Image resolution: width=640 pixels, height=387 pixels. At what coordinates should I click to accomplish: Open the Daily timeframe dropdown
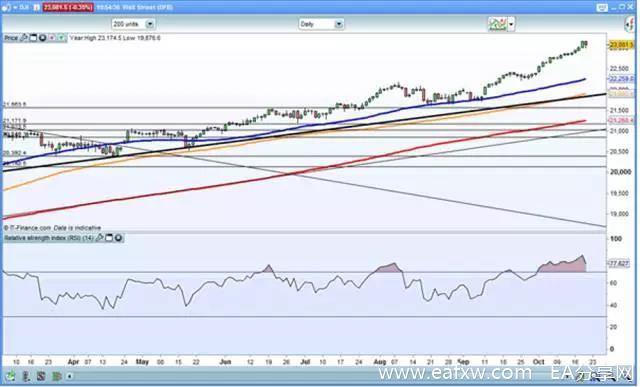[339, 24]
